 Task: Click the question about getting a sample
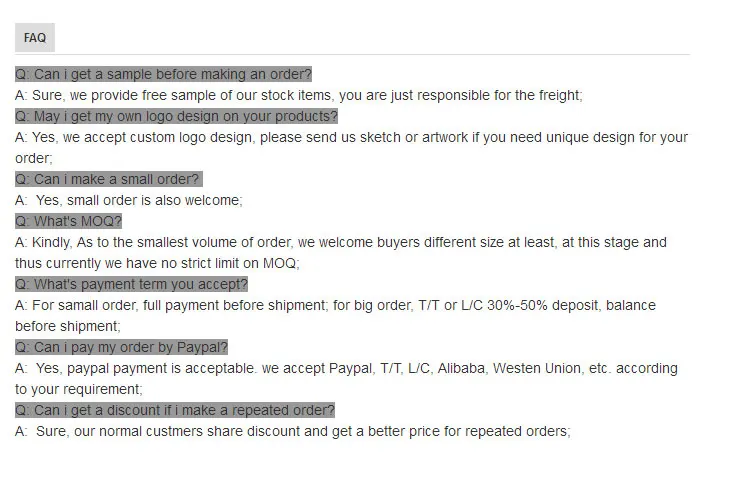163,74
